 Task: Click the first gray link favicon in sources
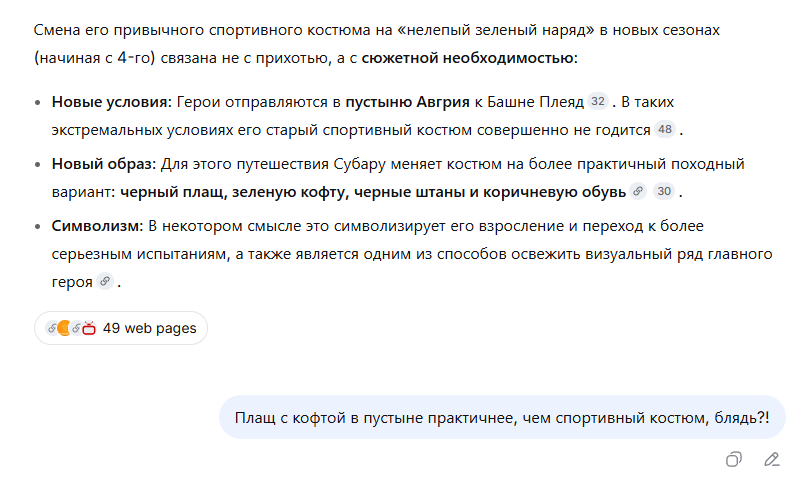(51, 328)
